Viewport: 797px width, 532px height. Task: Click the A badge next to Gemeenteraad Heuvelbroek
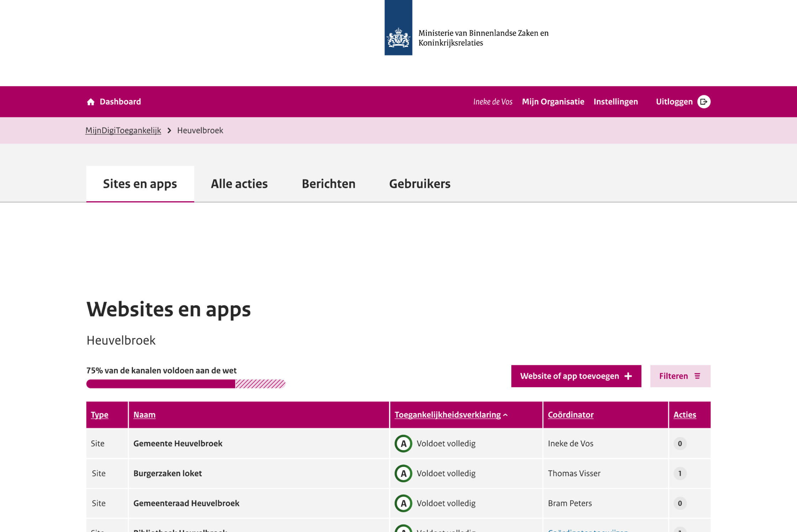click(x=403, y=503)
